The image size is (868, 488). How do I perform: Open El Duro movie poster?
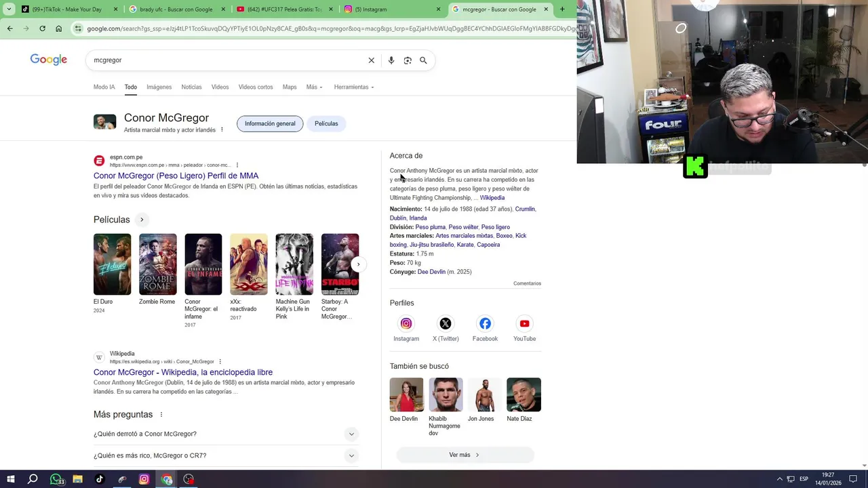click(x=112, y=264)
